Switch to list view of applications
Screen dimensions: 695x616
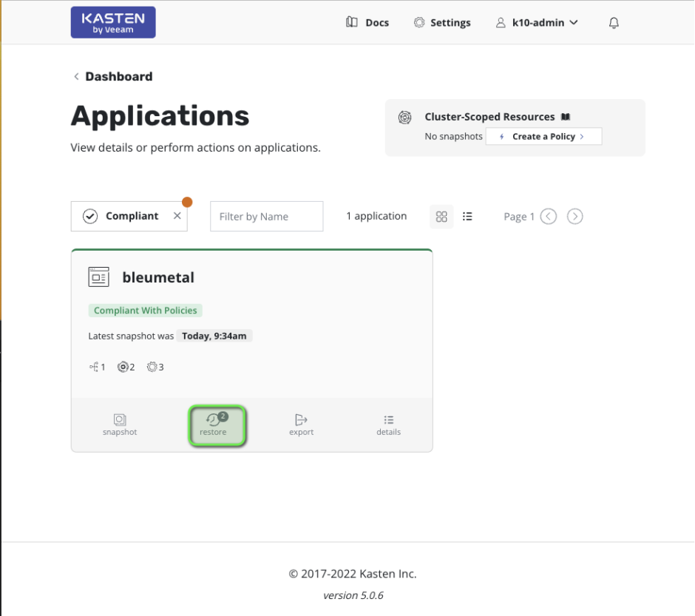(x=467, y=216)
